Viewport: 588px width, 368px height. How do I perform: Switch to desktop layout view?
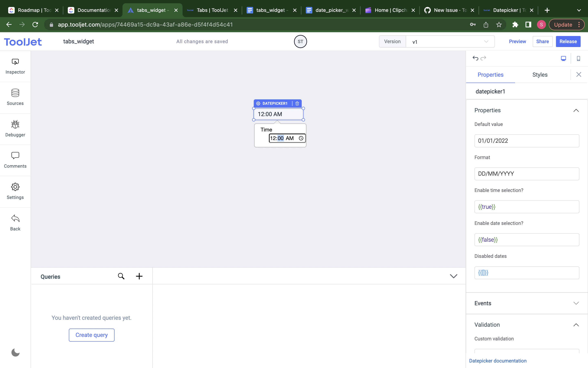pos(563,58)
